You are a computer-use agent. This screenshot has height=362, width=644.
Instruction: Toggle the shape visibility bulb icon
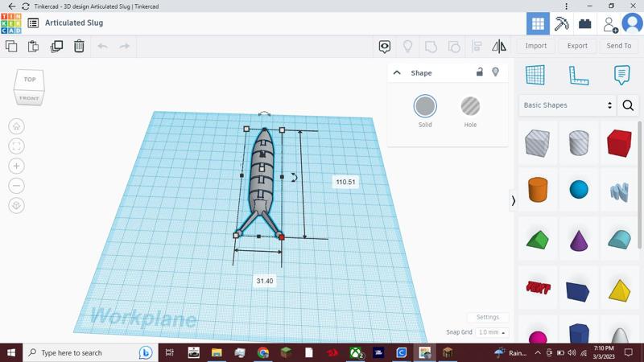tap(495, 72)
